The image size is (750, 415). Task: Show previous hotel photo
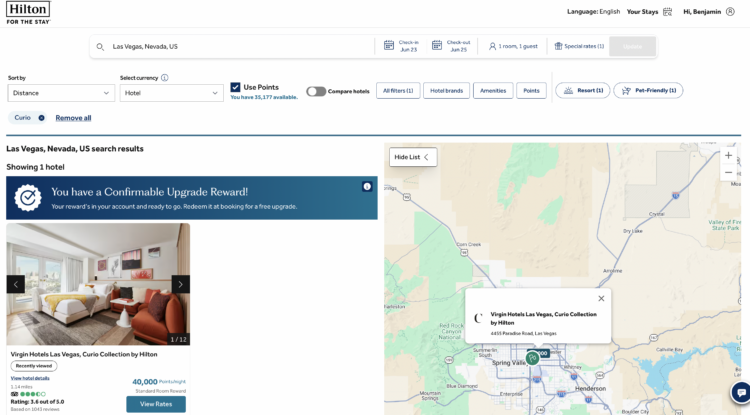pyautogui.click(x=16, y=284)
